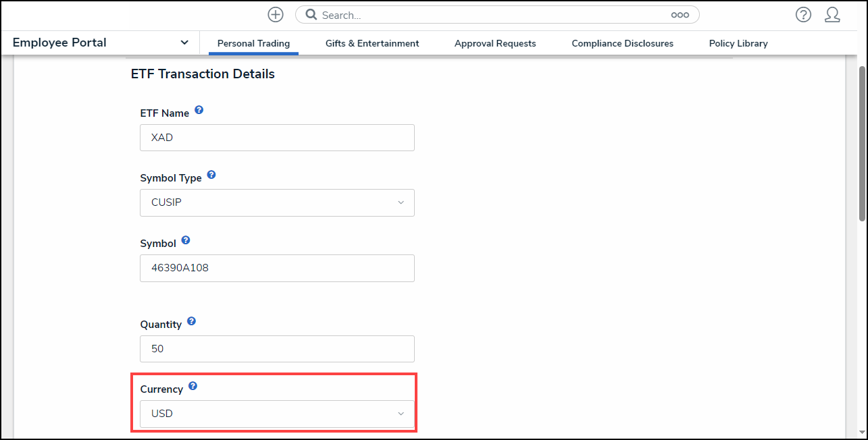Click the Symbol Type help tooltip icon
The width and height of the screenshot is (868, 440).
[211, 175]
